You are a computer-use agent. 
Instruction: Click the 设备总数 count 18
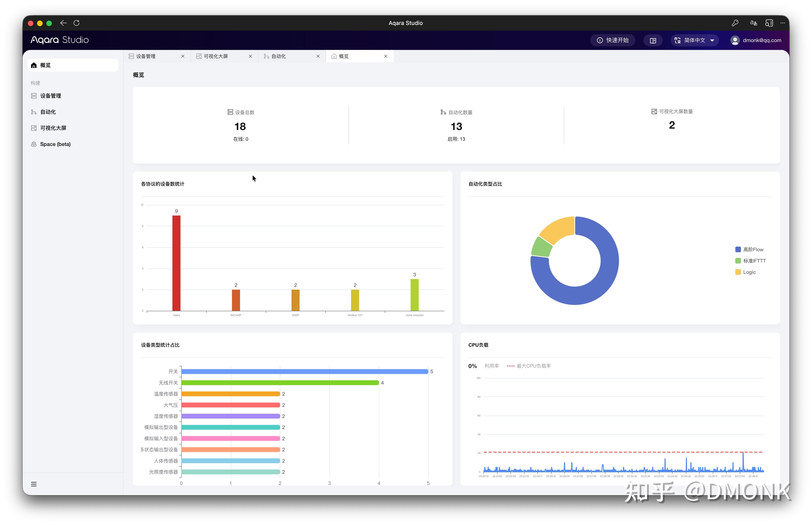(240, 126)
